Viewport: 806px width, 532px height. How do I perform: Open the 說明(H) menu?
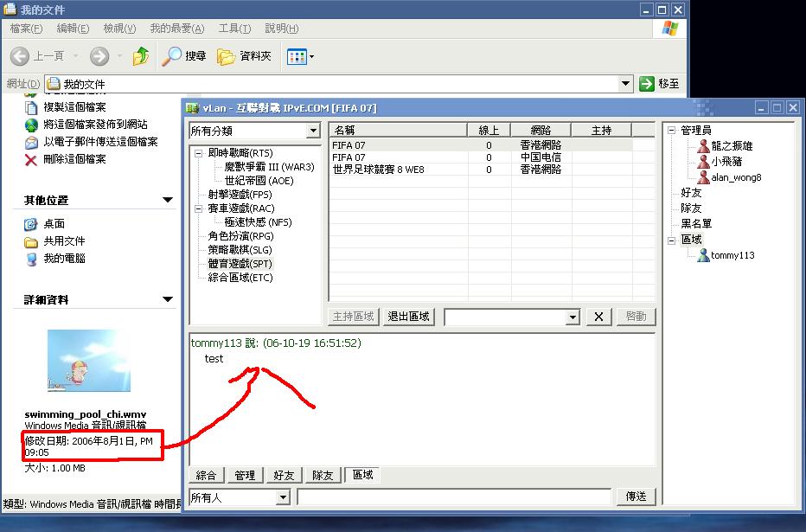click(x=282, y=29)
